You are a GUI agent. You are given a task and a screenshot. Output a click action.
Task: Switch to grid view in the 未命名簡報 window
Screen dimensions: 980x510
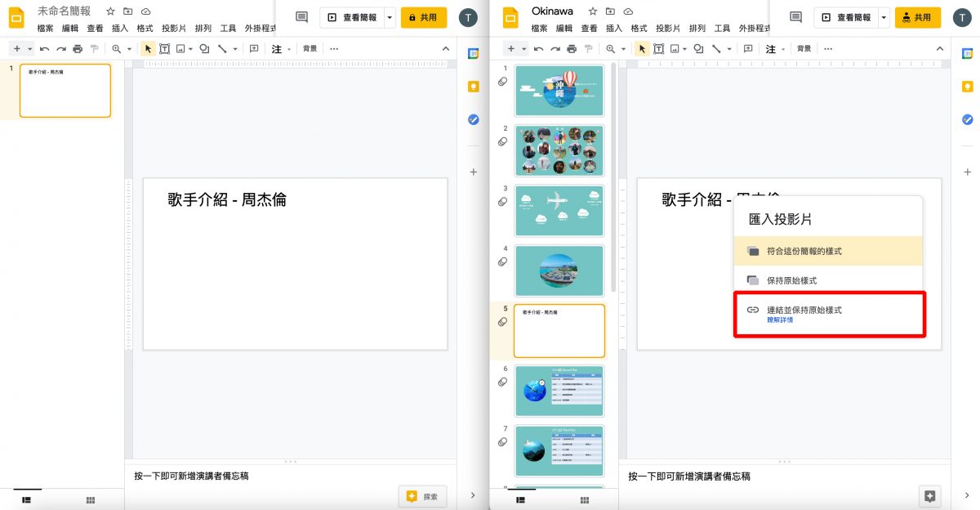click(x=91, y=499)
